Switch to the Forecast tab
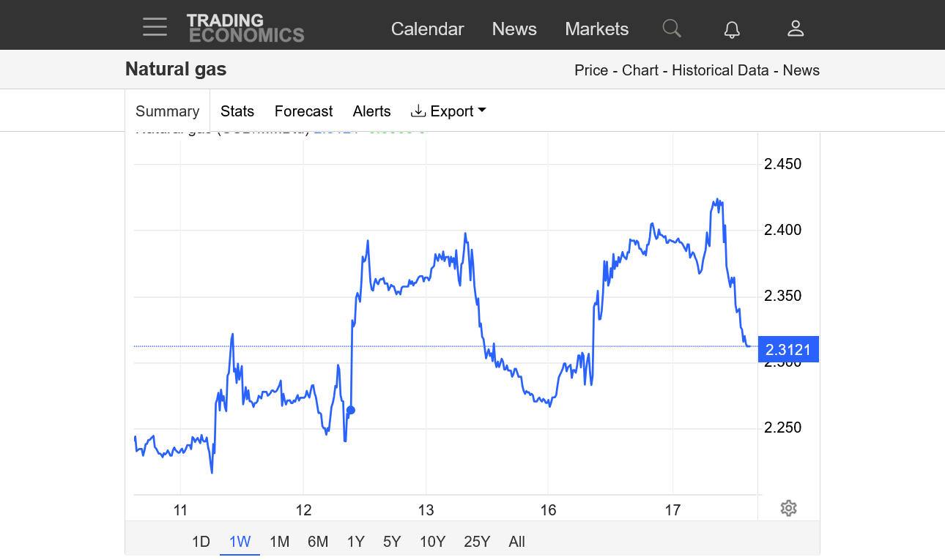 tap(303, 111)
